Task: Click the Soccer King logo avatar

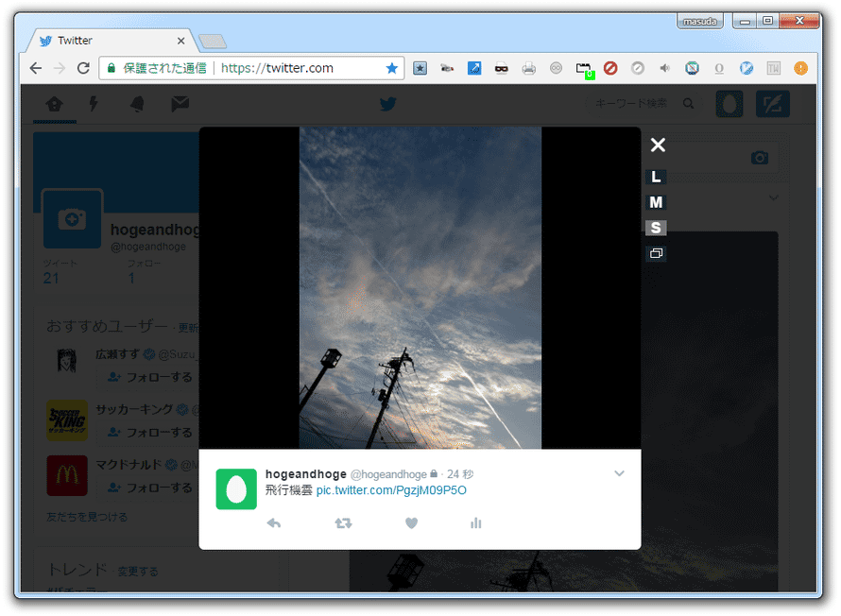Action: [67, 420]
